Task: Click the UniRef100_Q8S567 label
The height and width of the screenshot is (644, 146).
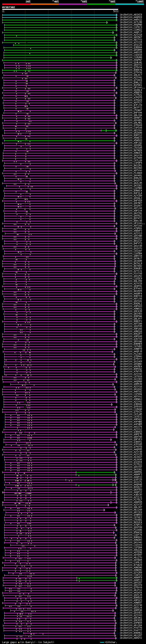Action: pos(131,37)
